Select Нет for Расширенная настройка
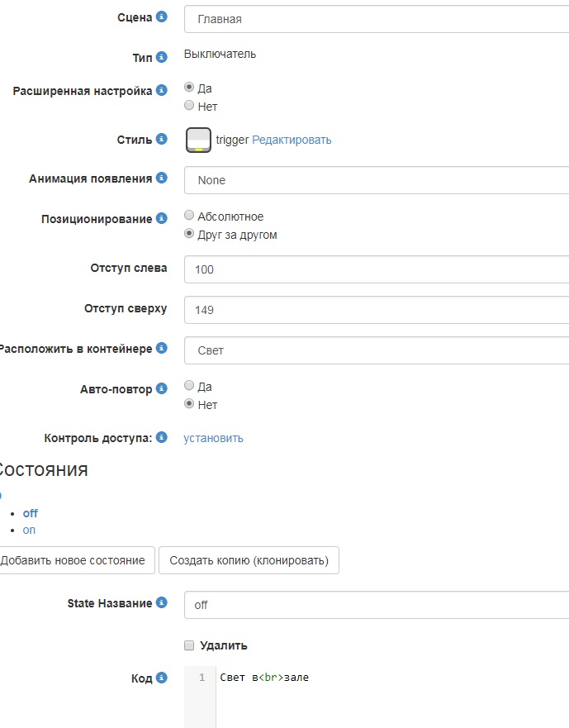The height and width of the screenshot is (728, 569). [x=189, y=106]
